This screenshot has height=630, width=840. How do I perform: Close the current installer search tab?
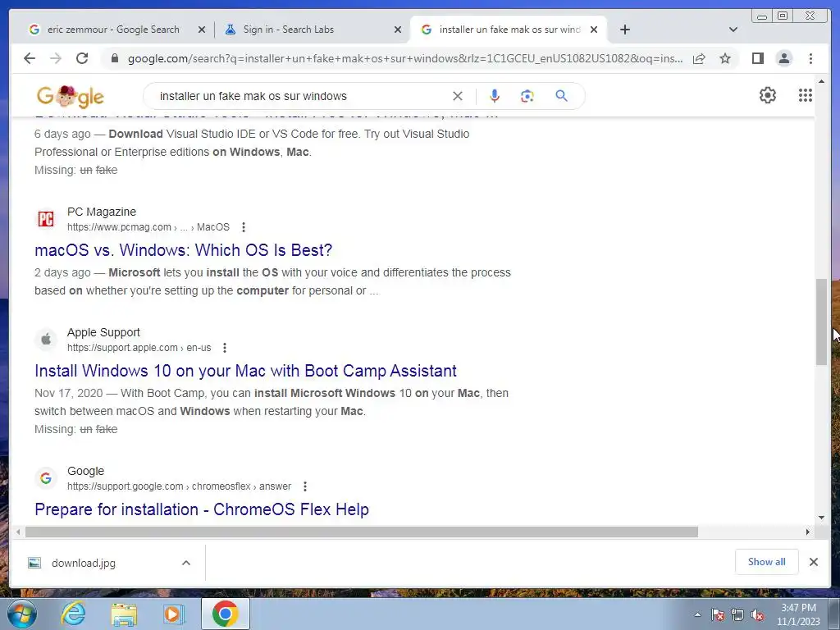594,30
